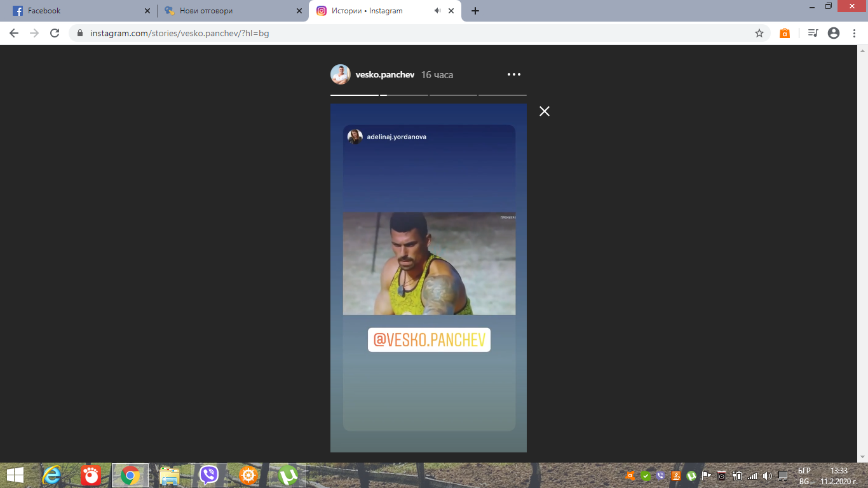Switch to the Facebook tab
This screenshot has width=868, height=488.
click(x=76, y=11)
